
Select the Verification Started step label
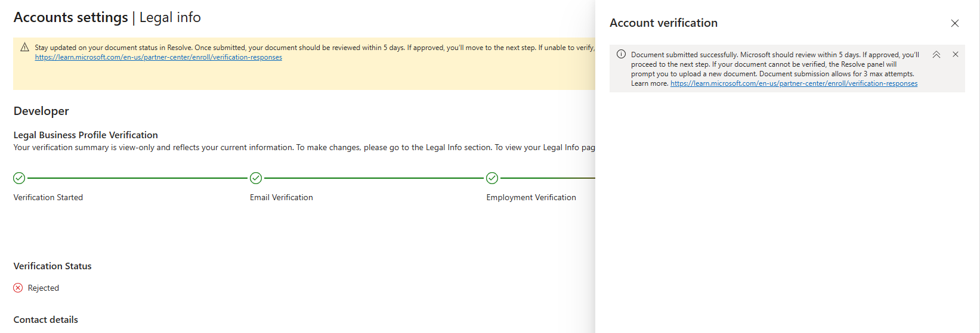[48, 197]
